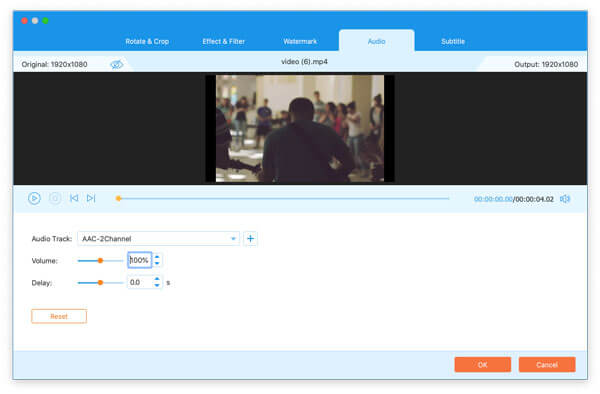This screenshot has height=394, width=600.
Task: Switch to the Rotate & Crop tab
Action: 147,41
